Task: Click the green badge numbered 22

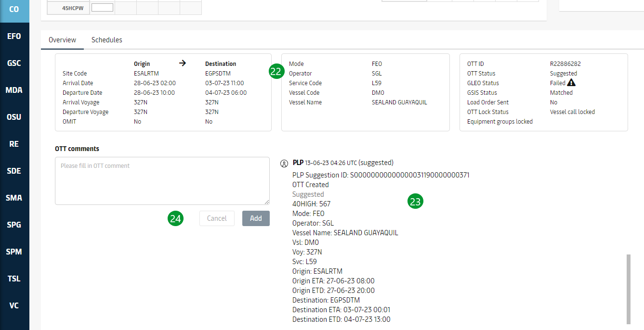Action: click(276, 72)
